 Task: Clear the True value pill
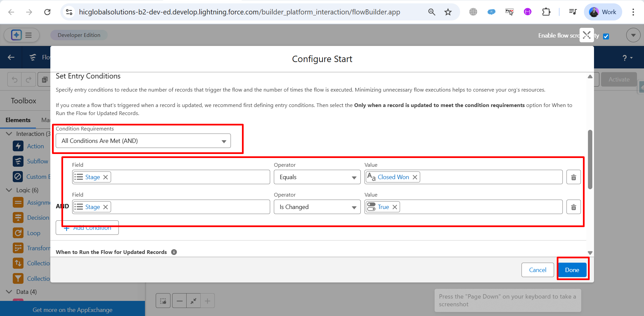click(x=395, y=207)
